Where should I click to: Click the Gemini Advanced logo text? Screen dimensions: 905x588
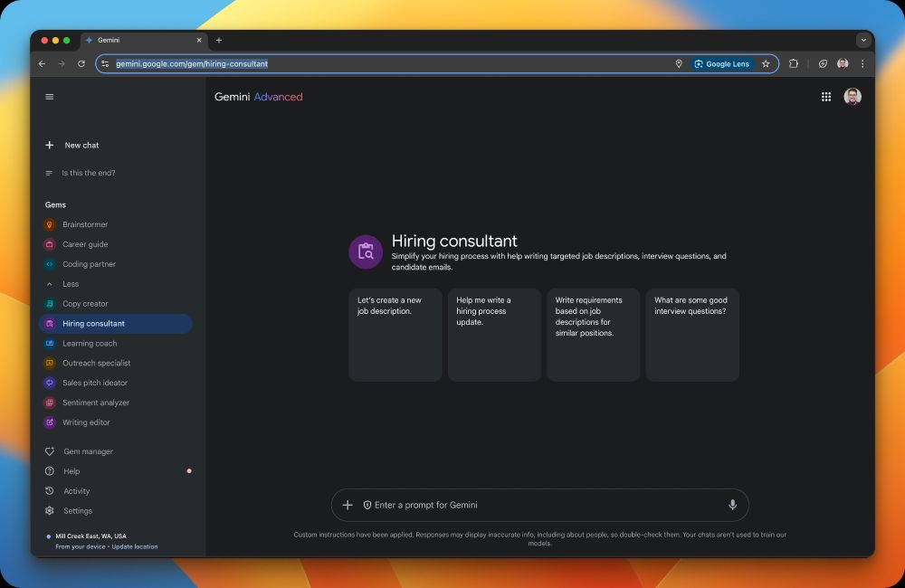click(x=259, y=97)
